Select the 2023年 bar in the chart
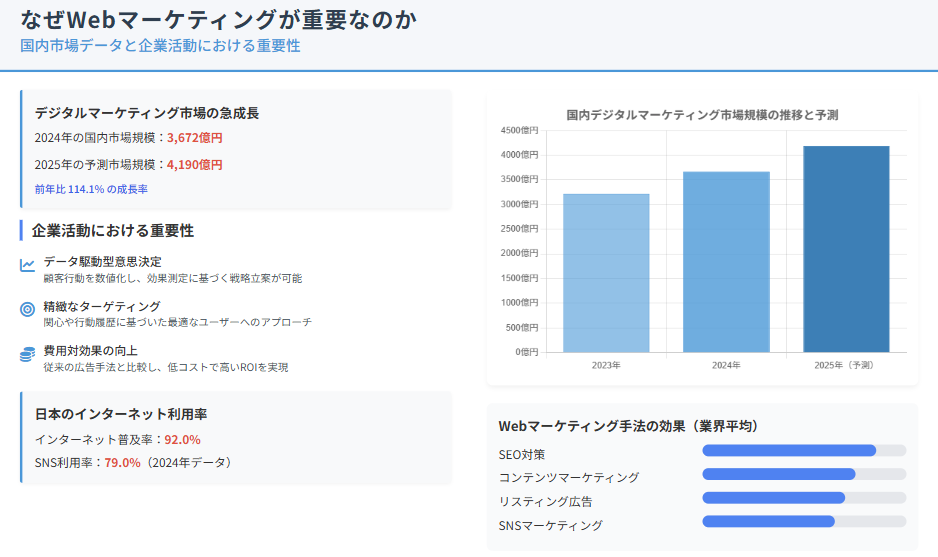The height and width of the screenshot is (557, 938). coord(606,272)
